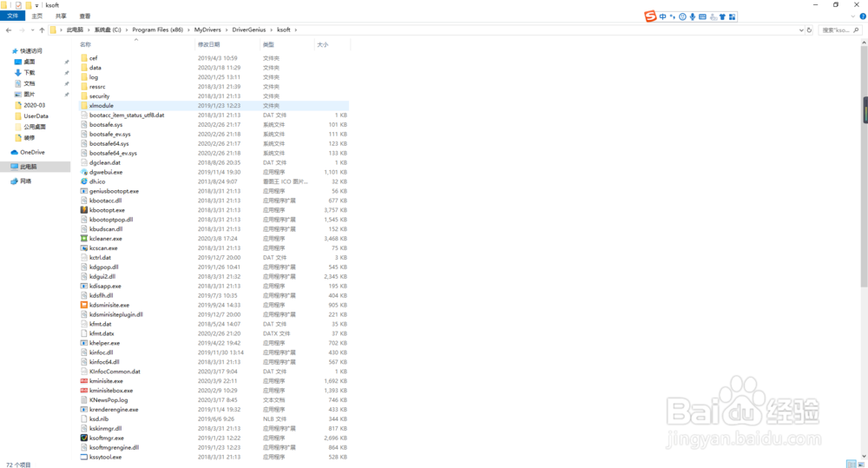
Task: Switch to the 主页 Home ribbon tab
Action: pos(37,16)
